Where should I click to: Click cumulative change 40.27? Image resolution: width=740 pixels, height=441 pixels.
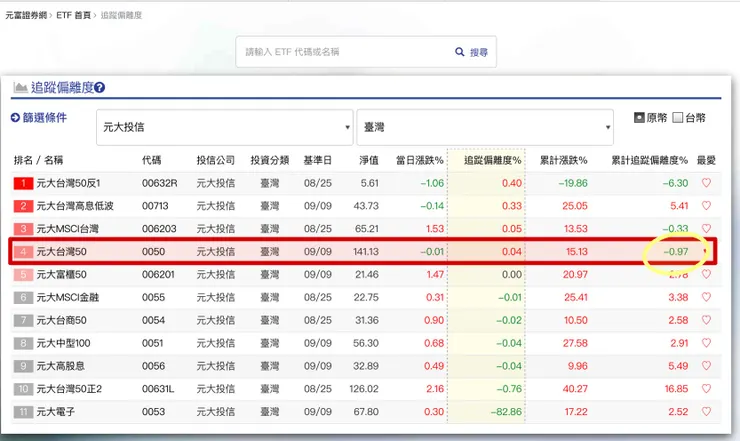click(x=575, y=389)
